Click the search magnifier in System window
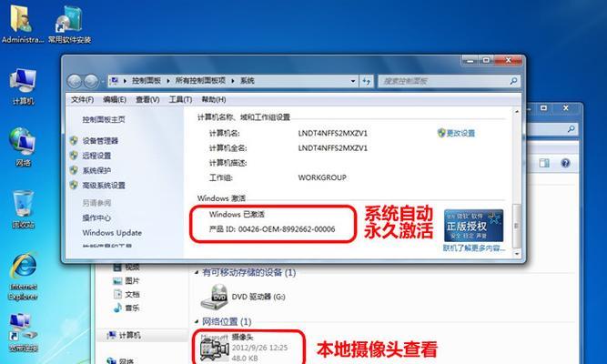The height and width of the screenshot is (364, 607). tap(513, 81)
